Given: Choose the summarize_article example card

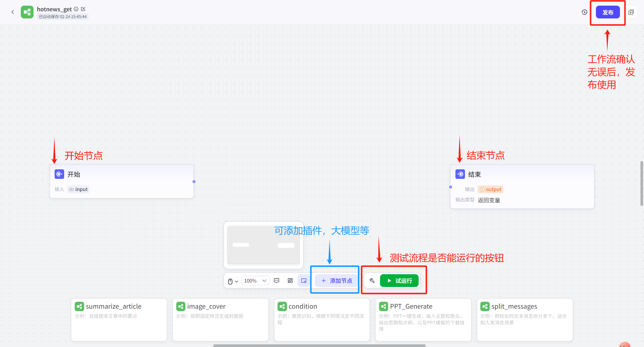Looking at the screenshot, I should click(x=119, y=319).
